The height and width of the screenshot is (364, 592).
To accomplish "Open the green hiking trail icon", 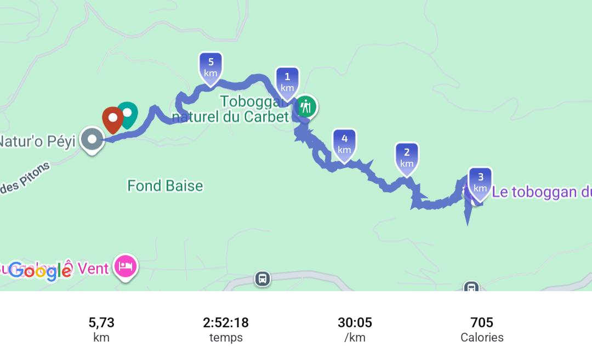I will click(306, 107).
